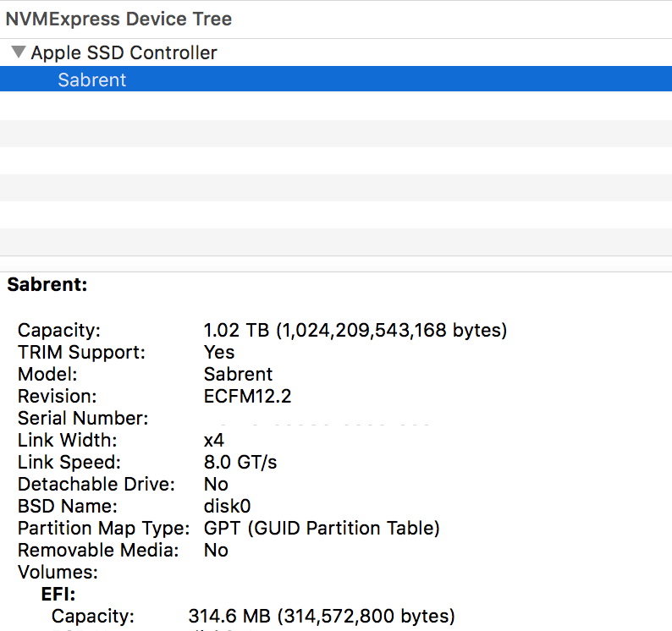
Task: Click the Model value Sabrent
Action: click(x=238, y=375)
